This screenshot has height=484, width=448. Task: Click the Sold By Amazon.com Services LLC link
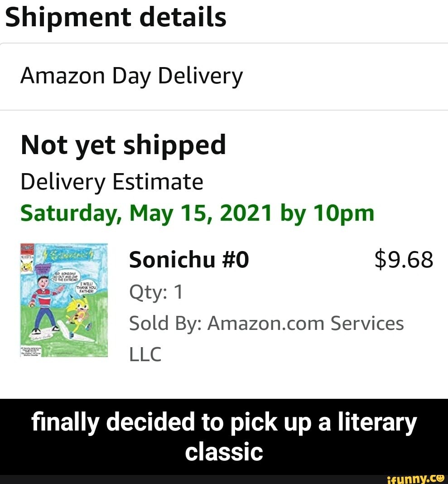(x=266, y=323)
